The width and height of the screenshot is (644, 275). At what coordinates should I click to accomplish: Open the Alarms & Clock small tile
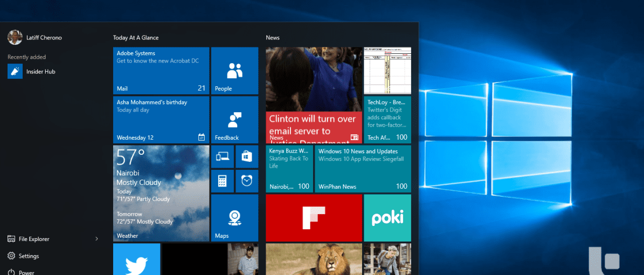(247, 181)
